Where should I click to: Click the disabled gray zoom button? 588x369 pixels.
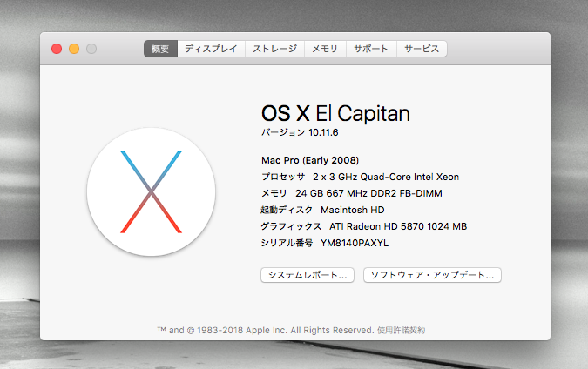coord(91,49)
